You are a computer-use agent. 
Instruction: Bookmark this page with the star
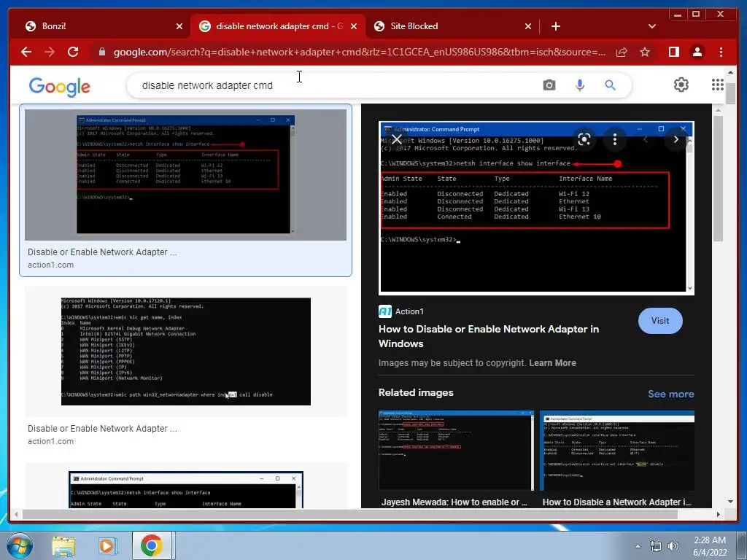click(645, 52)
